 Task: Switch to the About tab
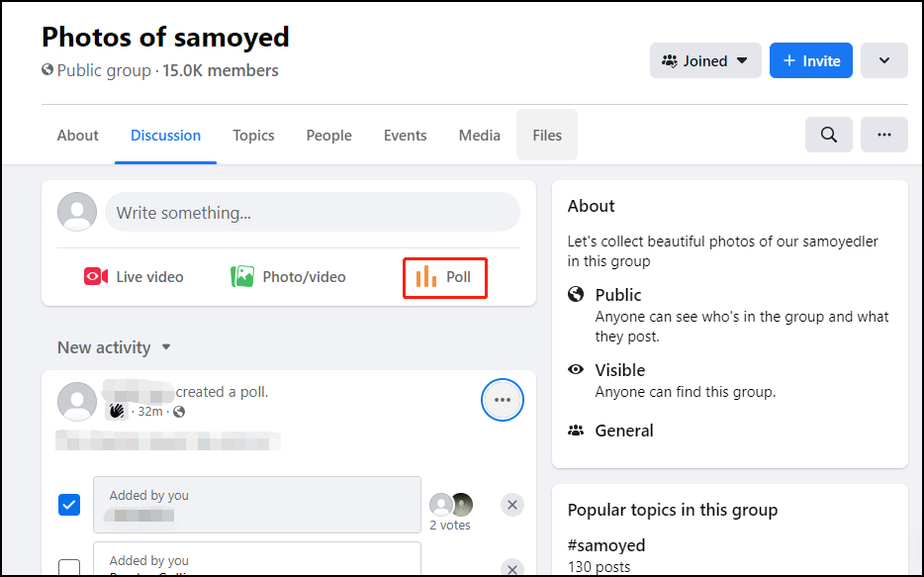78,135
